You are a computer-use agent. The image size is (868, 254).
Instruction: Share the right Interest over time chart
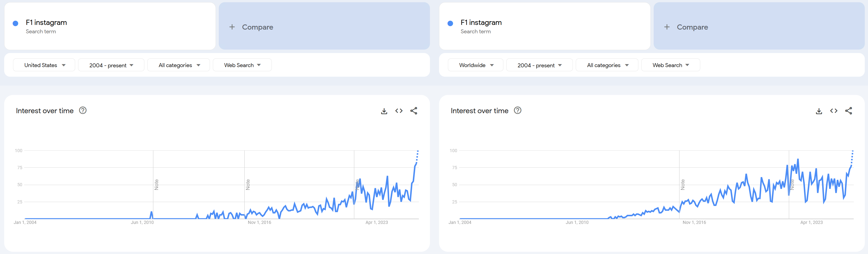coord(849,111)
